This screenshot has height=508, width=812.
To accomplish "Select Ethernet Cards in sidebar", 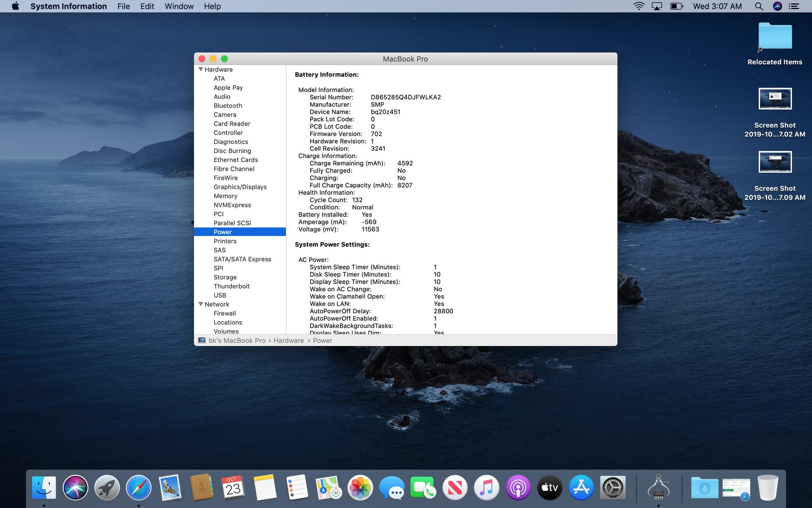I will (235, 160).
